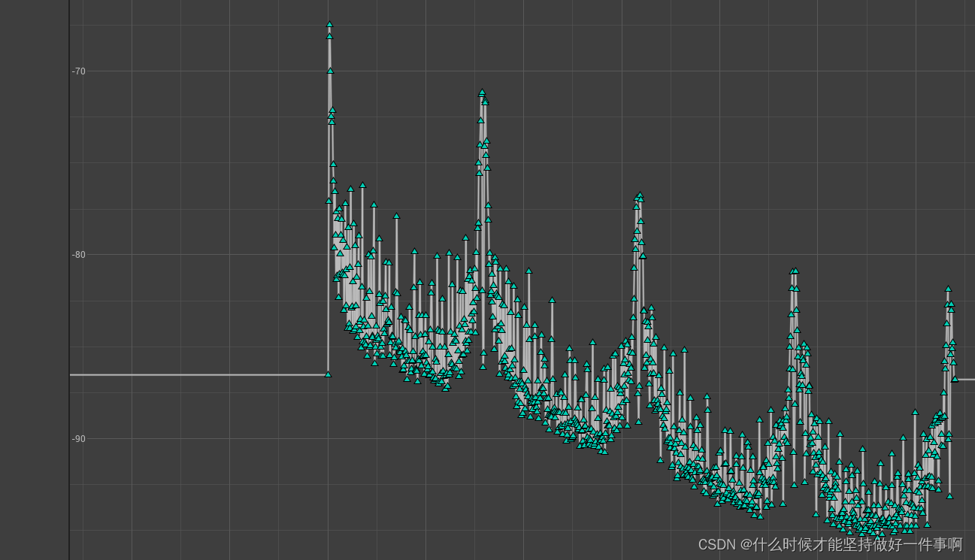Click the "-80" value axis label

click(79, 255)
